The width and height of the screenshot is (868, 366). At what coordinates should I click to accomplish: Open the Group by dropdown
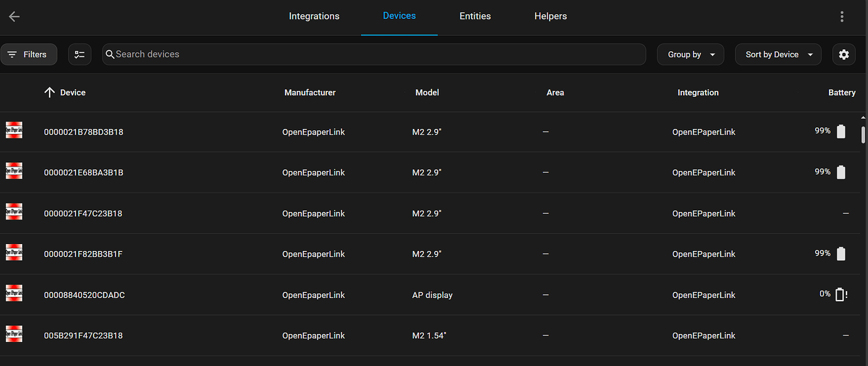tap(690, 54)
